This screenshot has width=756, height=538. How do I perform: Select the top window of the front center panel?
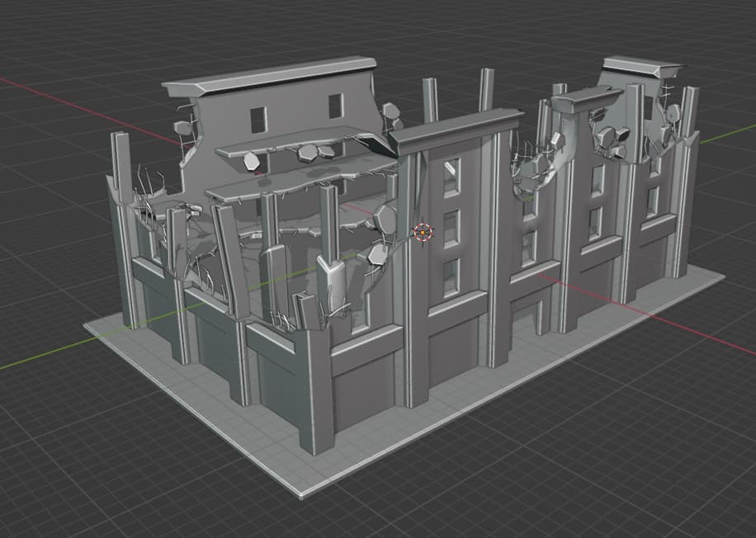451,177
